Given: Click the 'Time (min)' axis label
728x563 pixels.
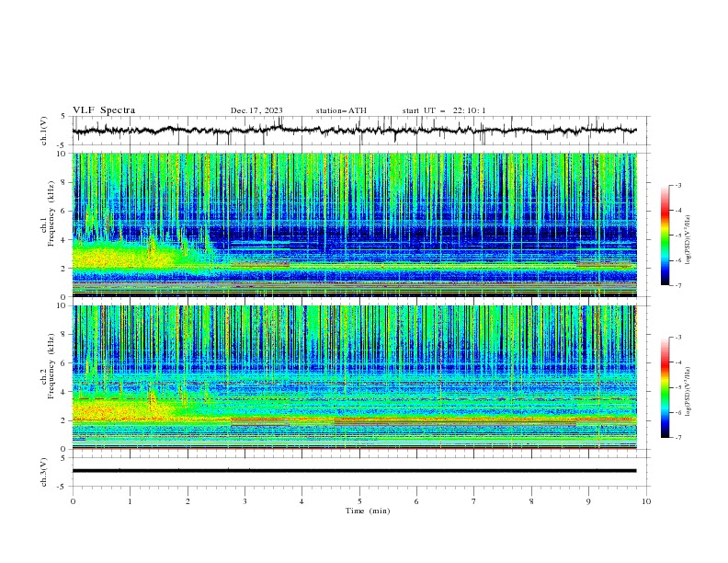Looking at the screenshot, I should point(368,511).
